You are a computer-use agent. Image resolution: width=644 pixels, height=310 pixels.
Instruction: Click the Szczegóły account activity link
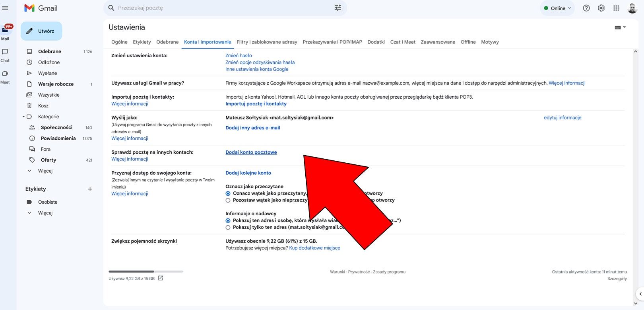click(617, 279)
